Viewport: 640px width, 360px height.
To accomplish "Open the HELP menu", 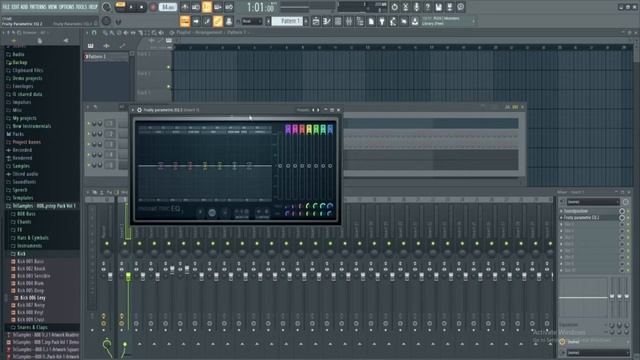I will coord(93,7).
